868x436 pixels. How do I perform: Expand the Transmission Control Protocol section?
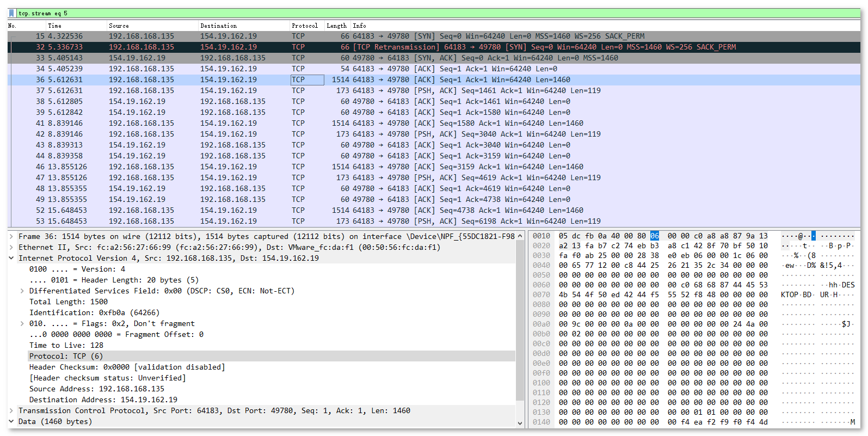tap(11, 410)
